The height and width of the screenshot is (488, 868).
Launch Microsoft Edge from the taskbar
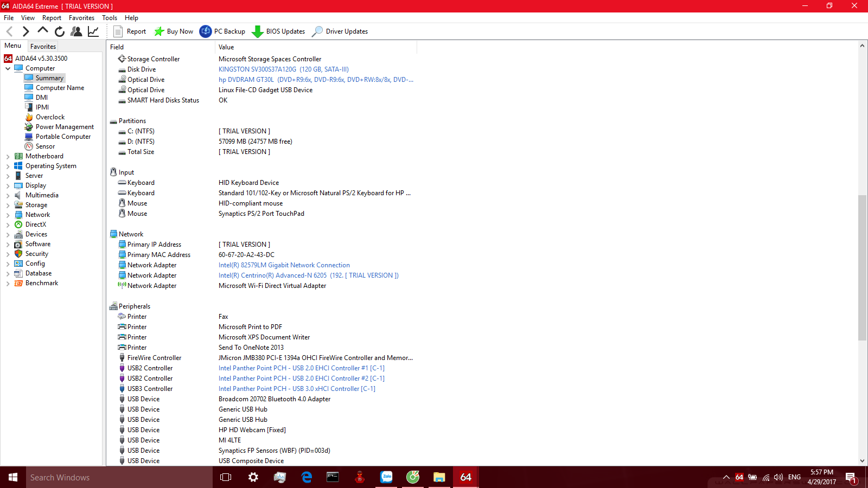coord(307,478)
